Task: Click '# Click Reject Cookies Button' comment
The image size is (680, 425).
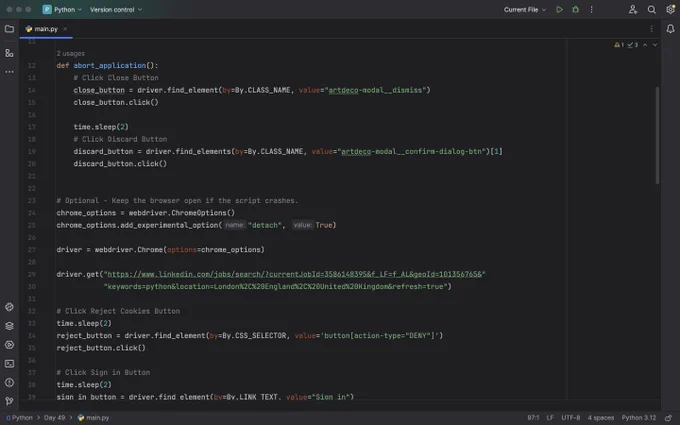Action: pos(118,311)
